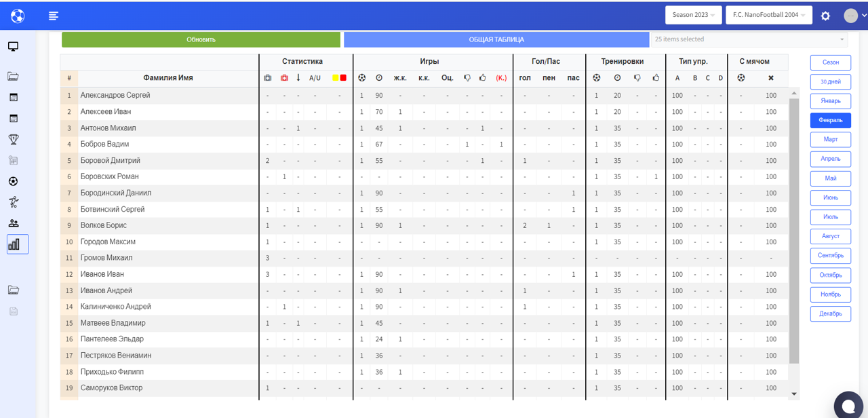
Task: Open the monitor dashboard sidebar icon
Action: pyautogui.click(x=13, y=47)
